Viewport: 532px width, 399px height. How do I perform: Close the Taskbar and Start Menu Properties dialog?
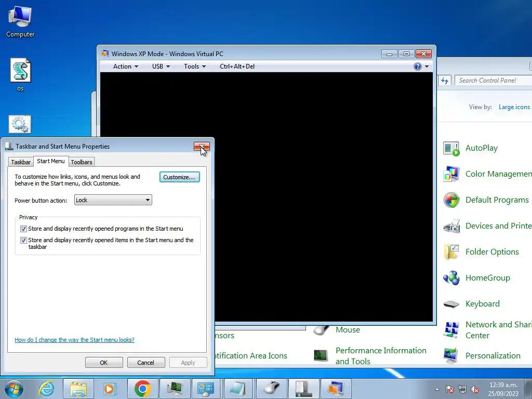202,146
